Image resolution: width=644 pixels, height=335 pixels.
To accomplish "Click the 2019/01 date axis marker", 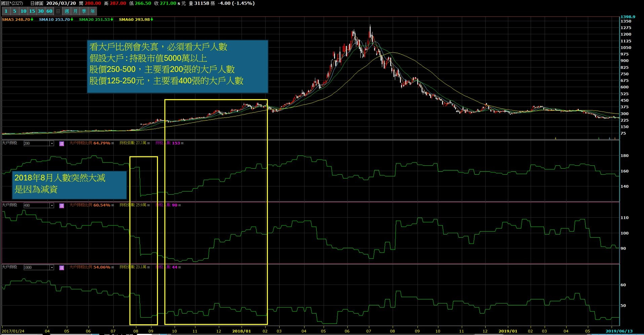I will coord(508,331).
